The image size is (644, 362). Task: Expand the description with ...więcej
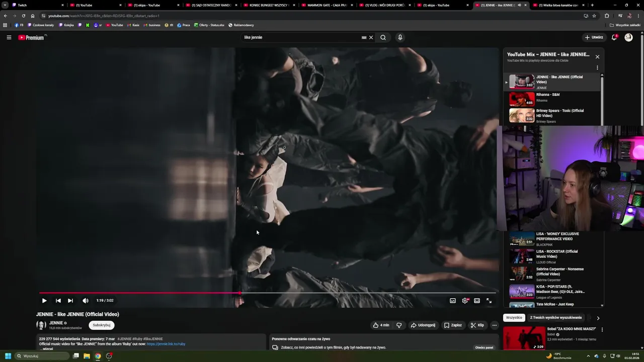click(x=47, y=348)
